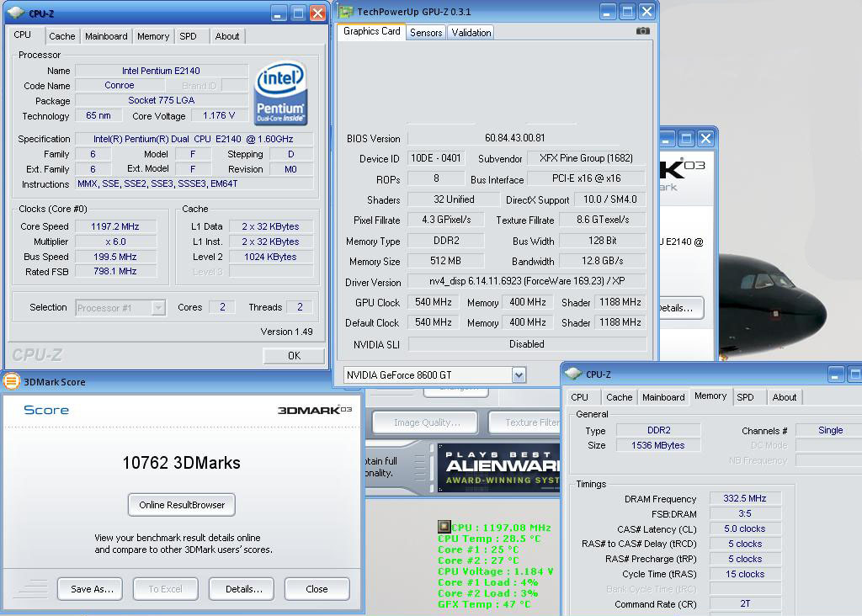This screenshot has width=862, height=616.
Task: Switch to Validation tab in GPU-Z
Action: coord(471,33)
